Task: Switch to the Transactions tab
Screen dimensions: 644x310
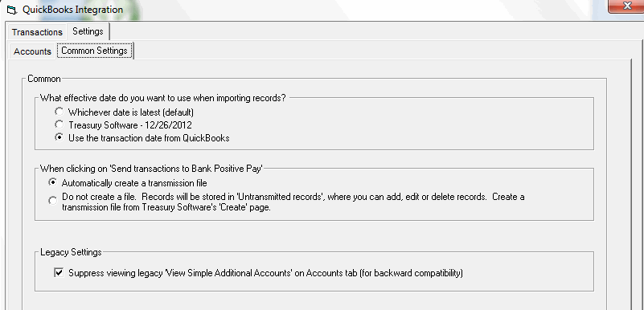Action: coord(37,32)
